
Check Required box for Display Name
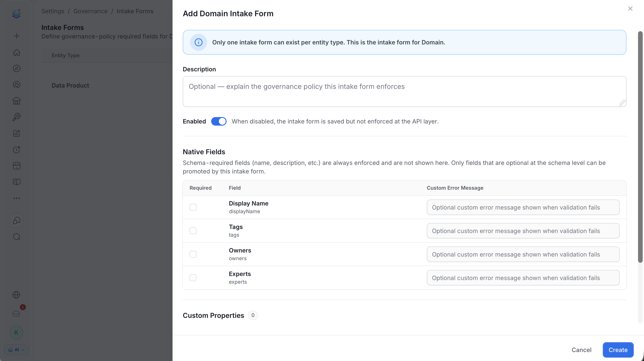(x=193, y=207)
